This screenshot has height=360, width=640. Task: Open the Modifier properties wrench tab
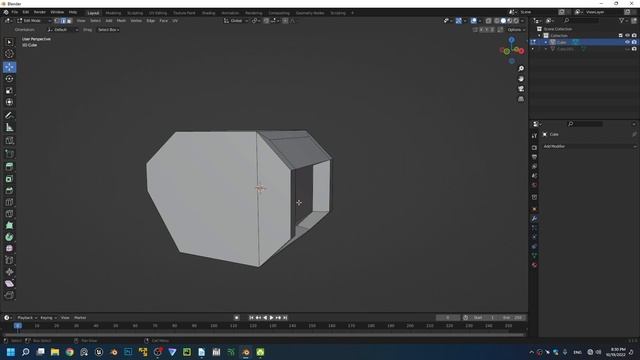tap(534, 219)
